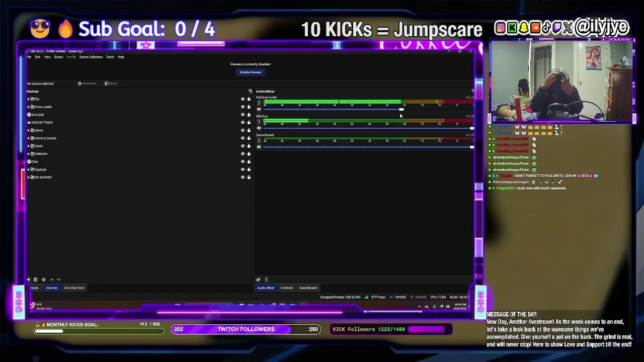The width and height of the screenshot is (644, 362).
Task: Click the Enable Preview button
Action: tap(250, 72)
